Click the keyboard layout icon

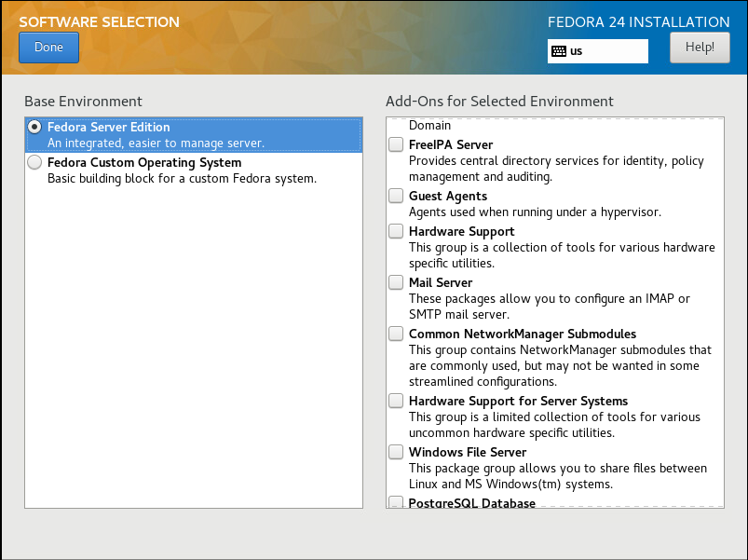[x=559, y=51]
